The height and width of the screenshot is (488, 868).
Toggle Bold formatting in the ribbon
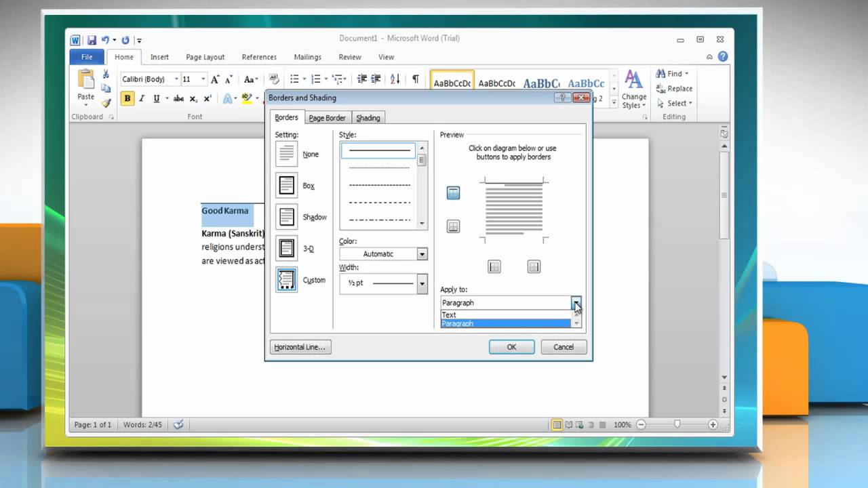127,99
